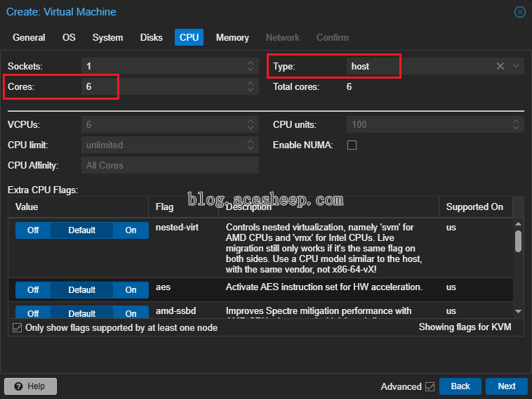
Task: Click into the Sockets input field
Action: [164, 66]
